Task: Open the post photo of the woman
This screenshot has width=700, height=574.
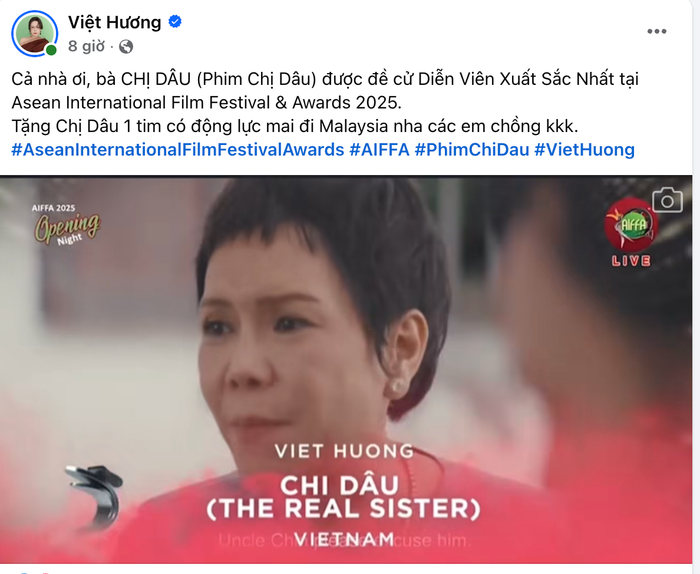Action: pyautogui.click(x=346, y=370)
